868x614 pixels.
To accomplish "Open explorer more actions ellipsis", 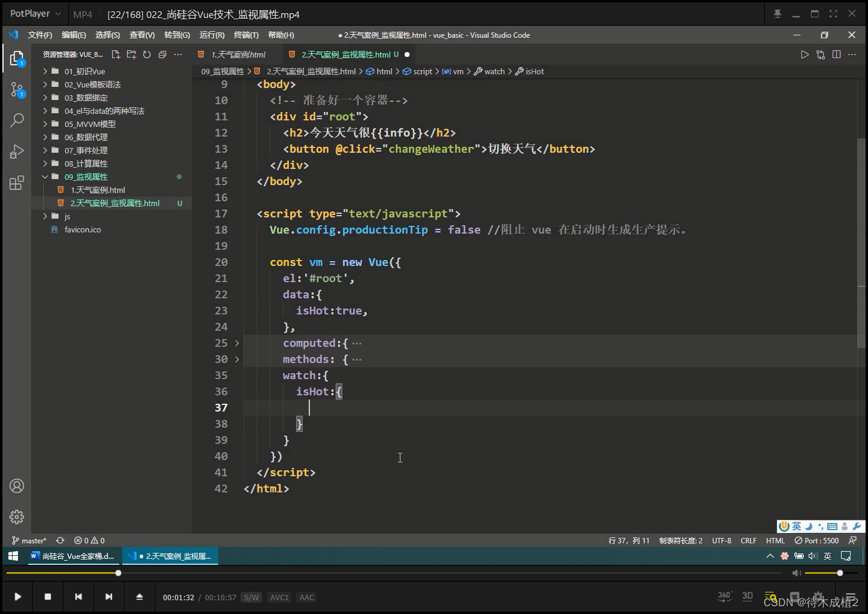I will click(x=178, y=55).
